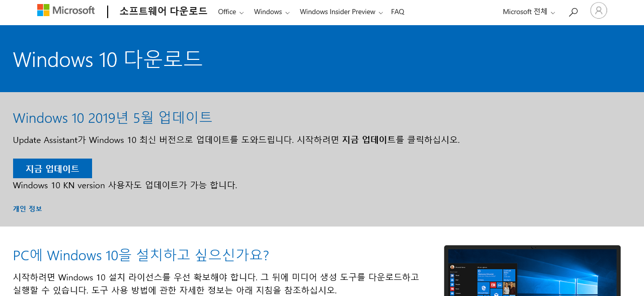Open the FAQ menu item
Image resolution: width=644 pixels, height=296 pixels.
[397, 12]
